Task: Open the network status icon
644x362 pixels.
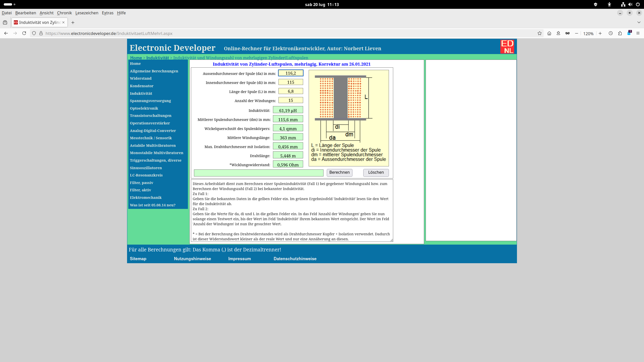Action: click(x=623, y=4)
